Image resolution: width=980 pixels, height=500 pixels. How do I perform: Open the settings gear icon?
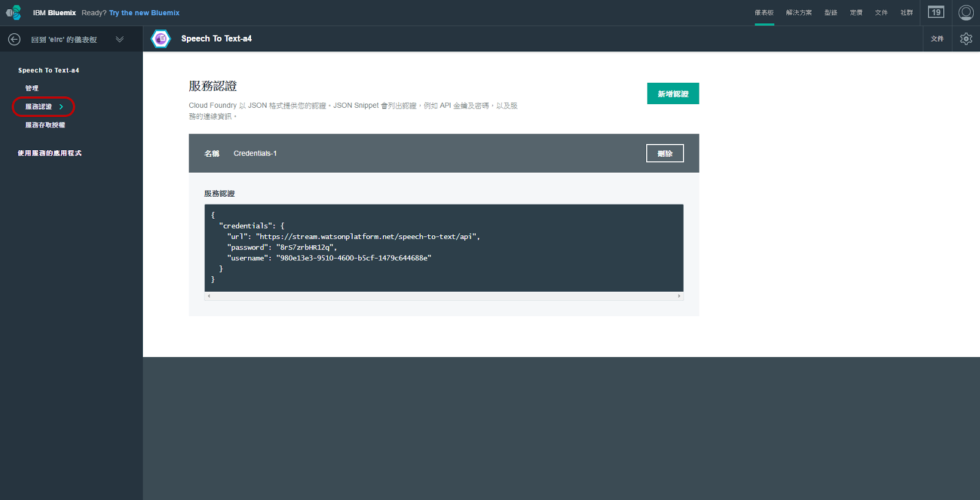tap(966, 39)
